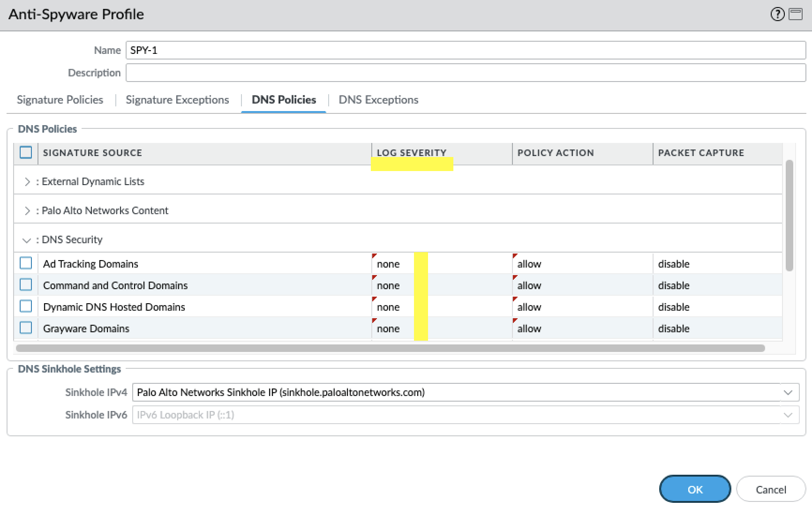This screenshot has width=812, height=508.
Task: Click the horizontal scrollbar of DNS table
Action: point(390,348)
